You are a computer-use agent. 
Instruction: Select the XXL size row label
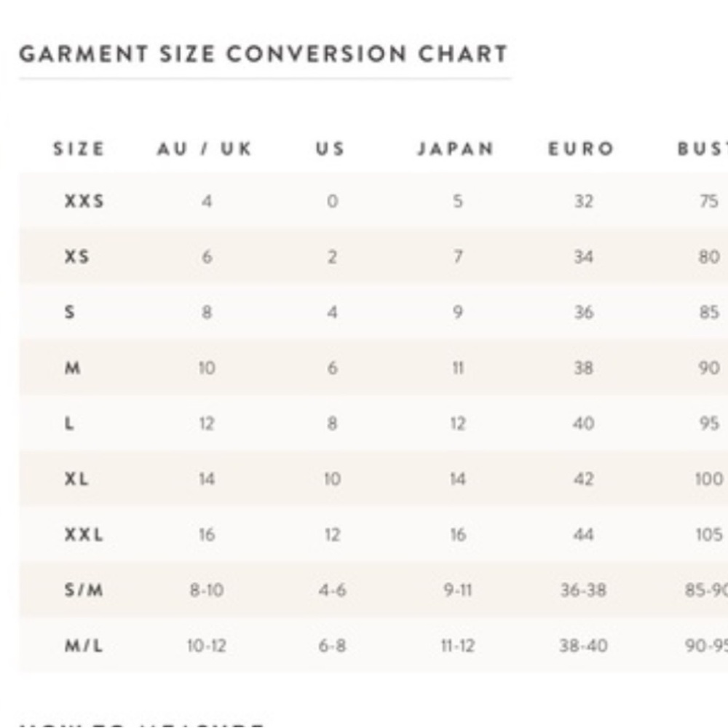[x=84, y=534]
